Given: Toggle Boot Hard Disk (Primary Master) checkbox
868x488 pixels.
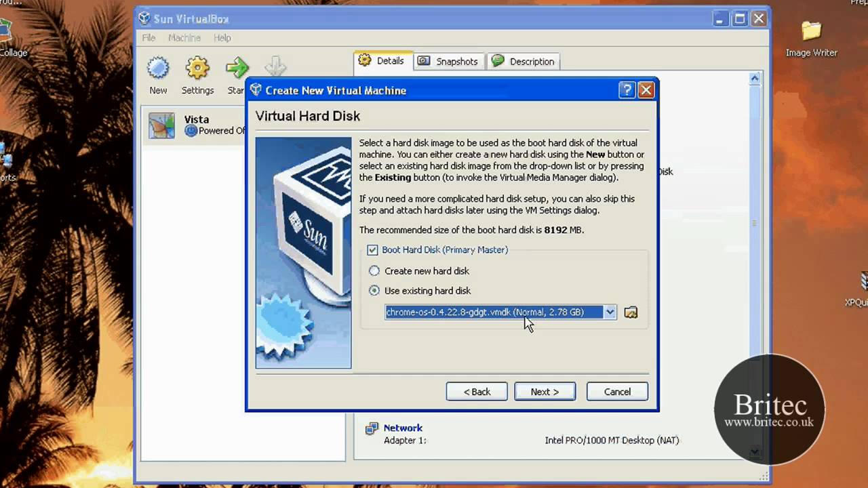Looking at the screenshot, I should pos(372,250).
